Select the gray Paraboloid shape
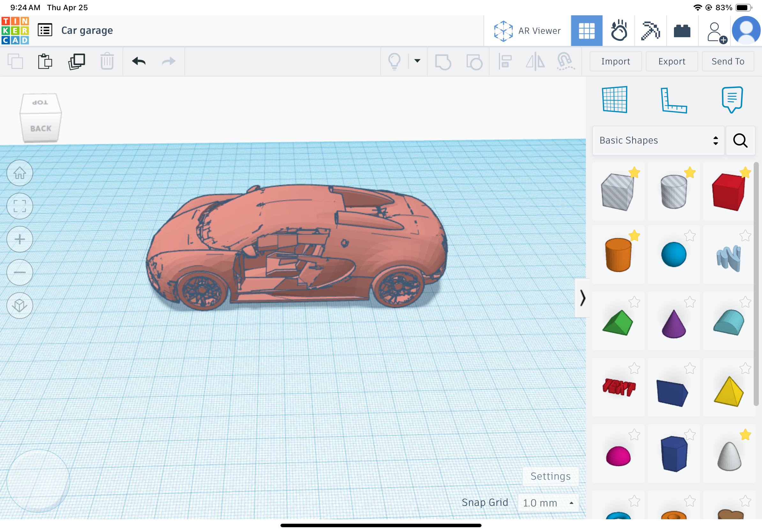762x532 pixels. (729, 456)
